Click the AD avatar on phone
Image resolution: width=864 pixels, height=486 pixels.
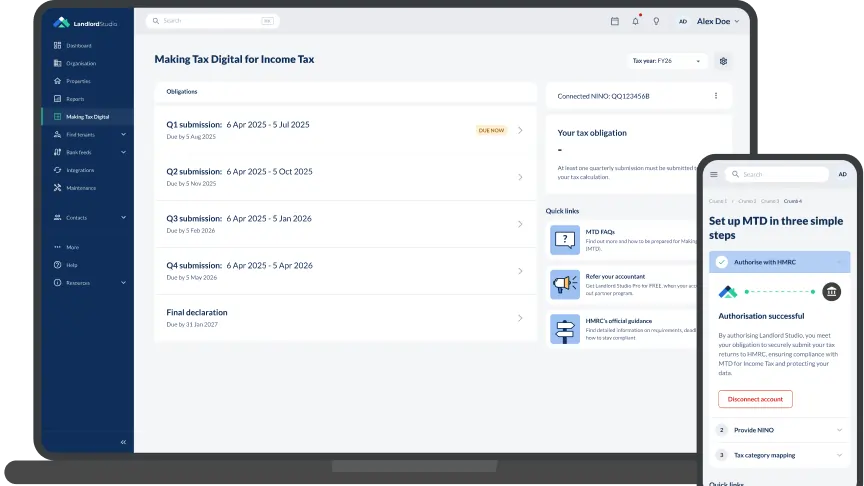pyautogui.click(x=843, y=174)
